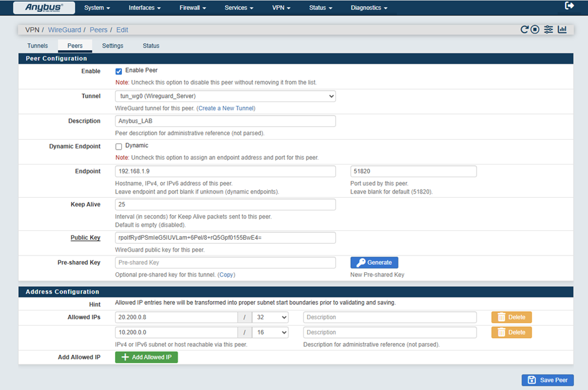Open the mask dropdown for 20.200.0.8
588x390 pixels.
(270, 317)
